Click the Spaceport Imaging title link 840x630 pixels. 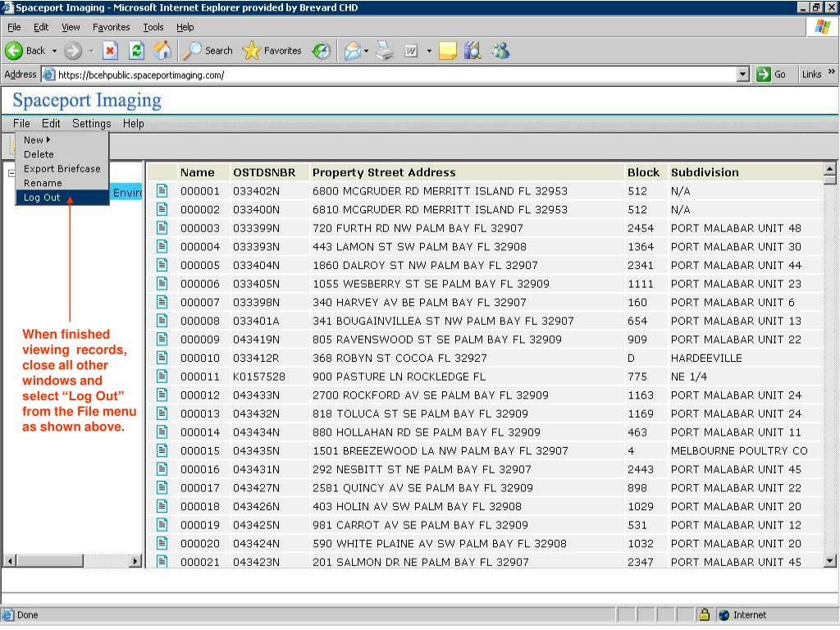click(x=87, y=100)
